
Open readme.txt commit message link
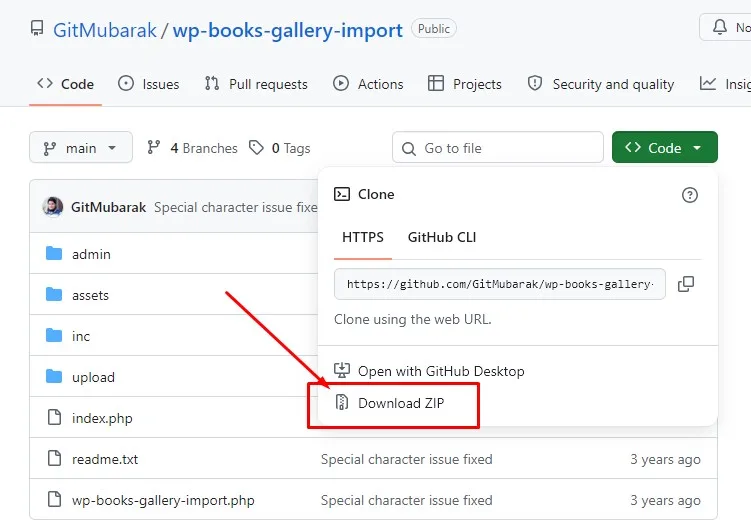click(406, 459)
